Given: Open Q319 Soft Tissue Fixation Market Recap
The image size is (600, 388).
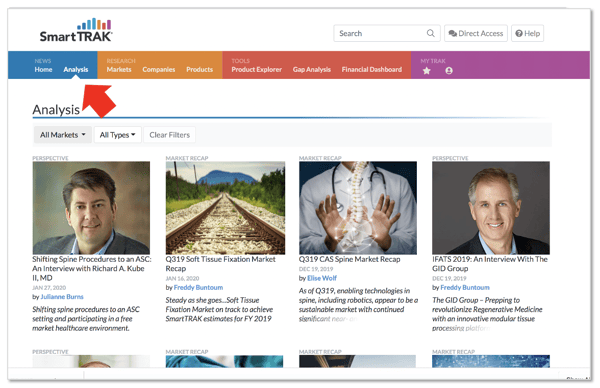Looking at the screenshot, I should point(220,264).
